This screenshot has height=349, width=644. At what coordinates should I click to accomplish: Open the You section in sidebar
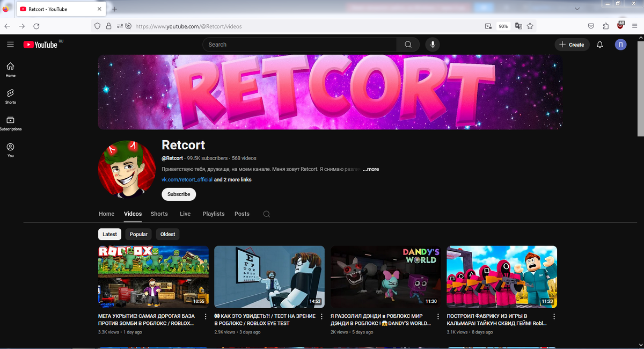[x=10, y=150]
